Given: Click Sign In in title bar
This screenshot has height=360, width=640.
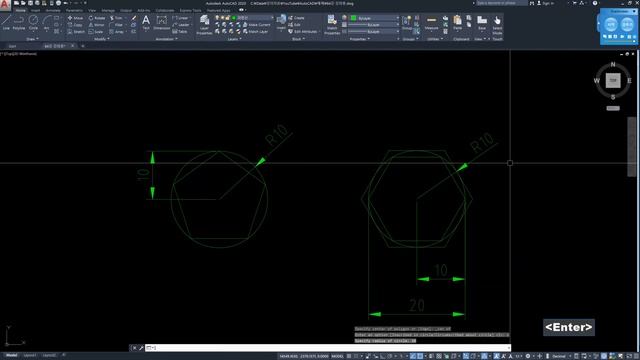Looking at the screenshot, I should click(545, 3).
